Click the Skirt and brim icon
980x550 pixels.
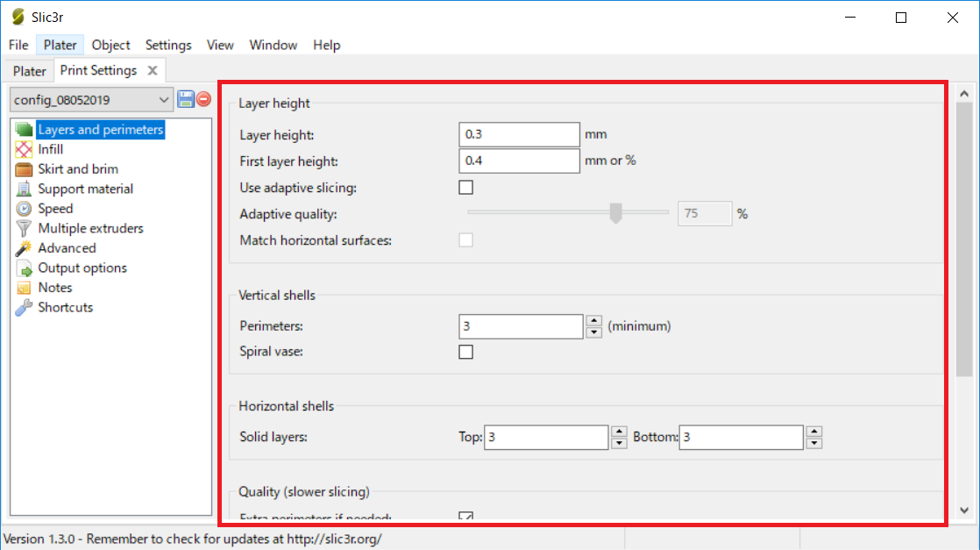point(24,169)
